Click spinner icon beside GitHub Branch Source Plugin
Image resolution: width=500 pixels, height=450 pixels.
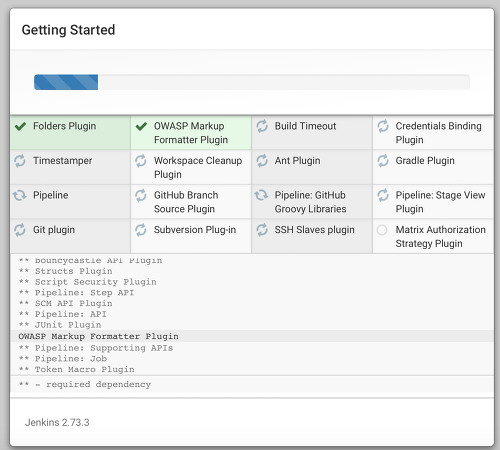tap(141, 195)
